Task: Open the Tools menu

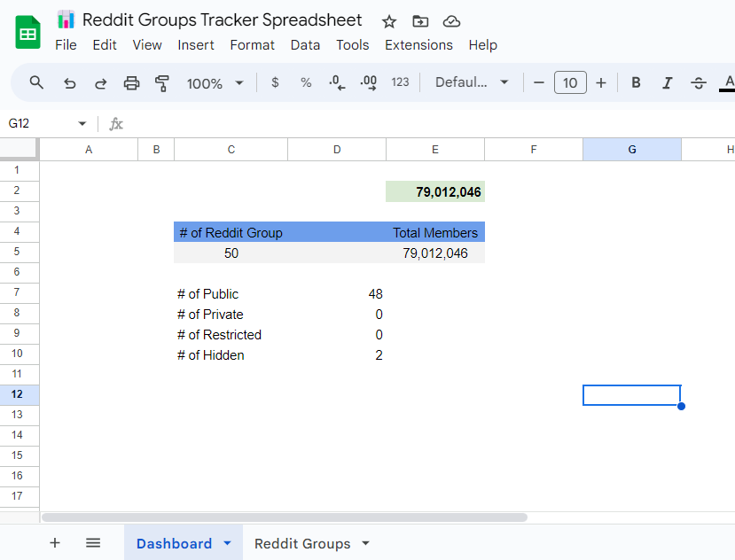Action: point(353,45)
